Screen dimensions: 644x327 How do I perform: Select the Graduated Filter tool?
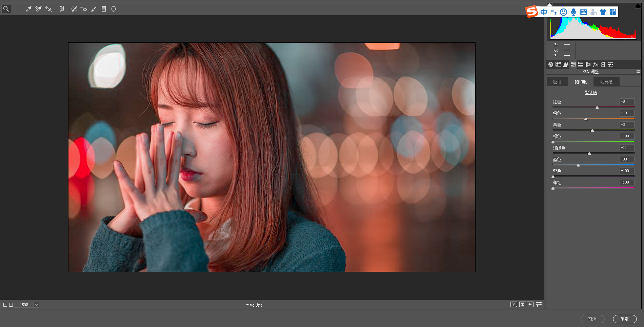[x=104, y=9]
